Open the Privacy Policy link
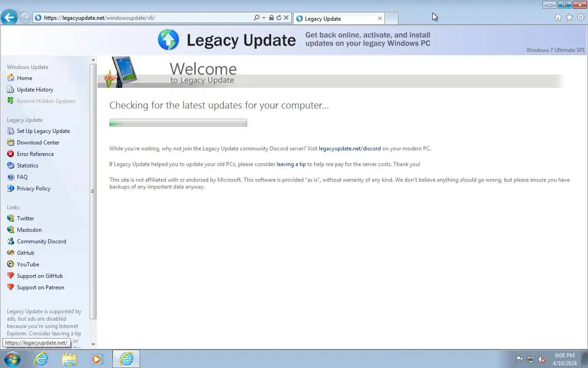 coord(34,189)
